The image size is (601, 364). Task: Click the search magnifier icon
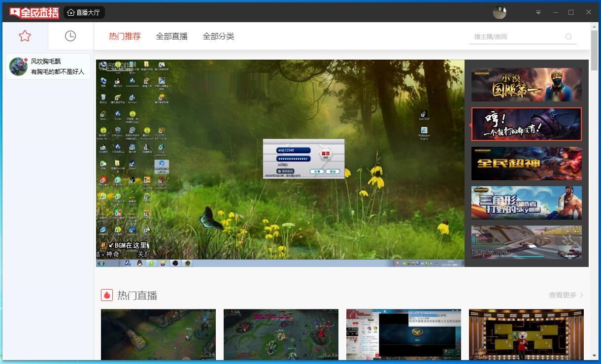[568, 36]
